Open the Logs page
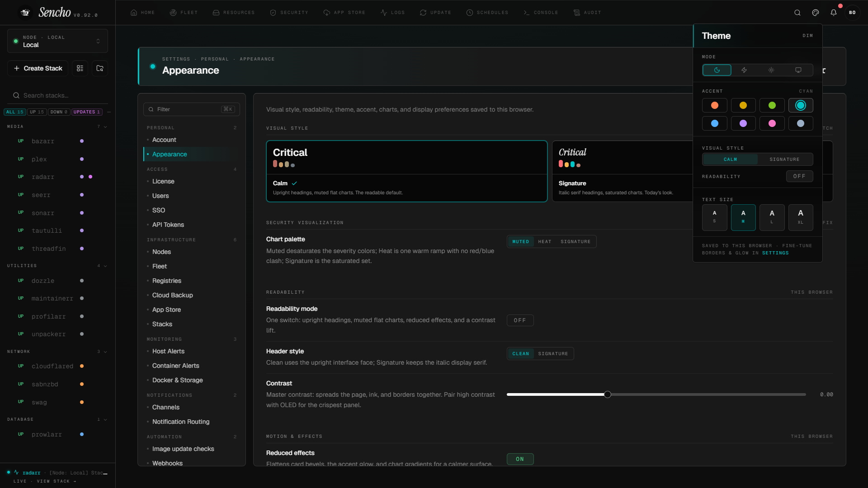The image size is (868, 488). [393, 13]
